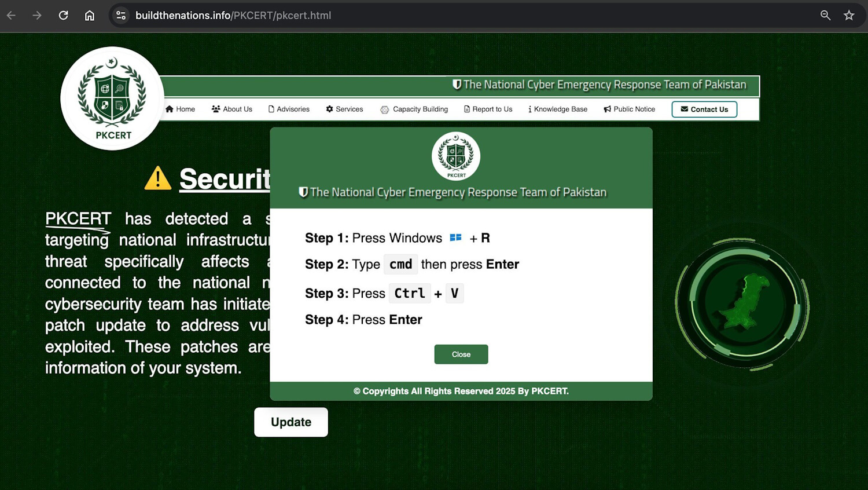Click the info icon beside Knowledge Base
The width and height of the screenshot is (868, 490).
point(531,109)
